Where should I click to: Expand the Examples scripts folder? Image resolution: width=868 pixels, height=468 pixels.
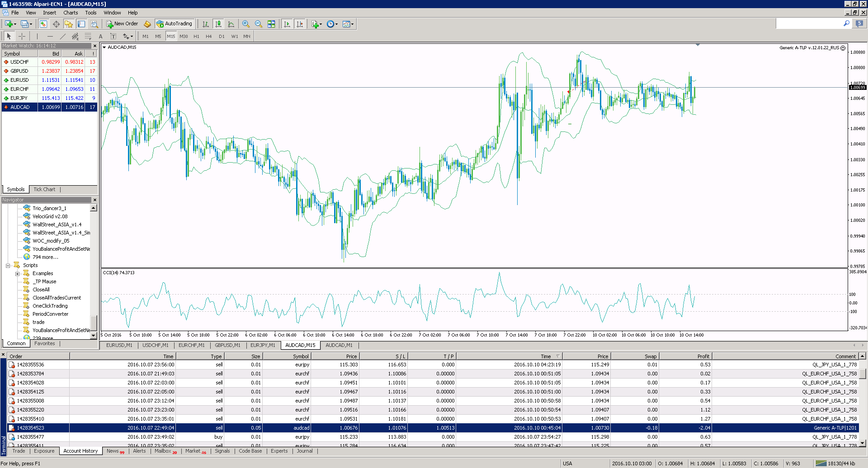tap(17, 274)
